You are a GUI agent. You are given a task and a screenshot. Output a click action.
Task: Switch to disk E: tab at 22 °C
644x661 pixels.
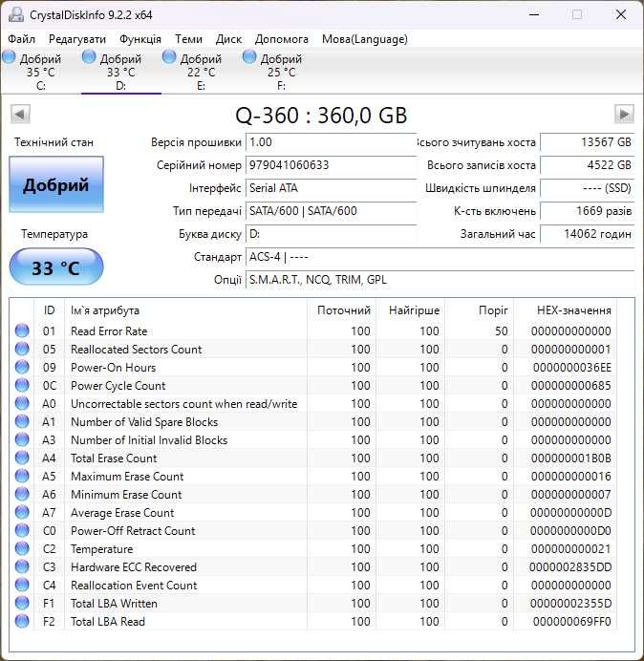pos(202,72)
